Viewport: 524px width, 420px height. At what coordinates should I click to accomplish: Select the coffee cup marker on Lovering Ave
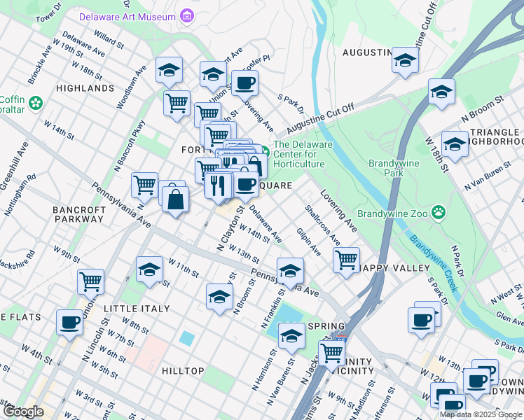[244, 83]
